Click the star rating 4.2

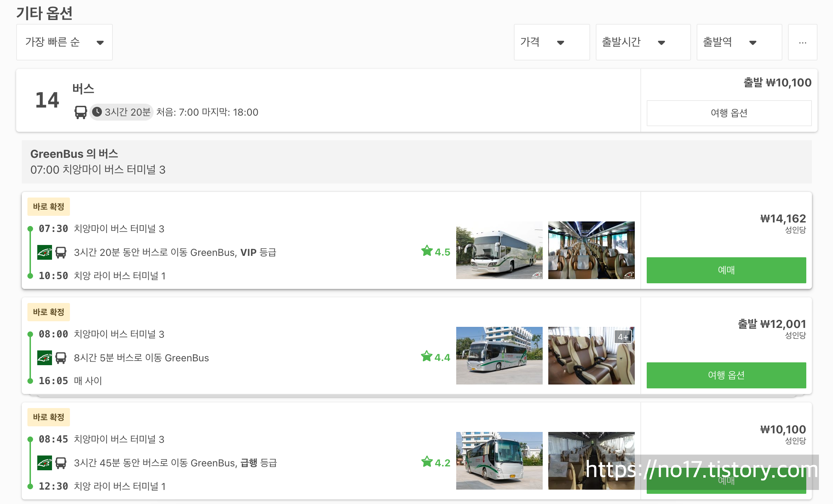click(x=435, y=462)
